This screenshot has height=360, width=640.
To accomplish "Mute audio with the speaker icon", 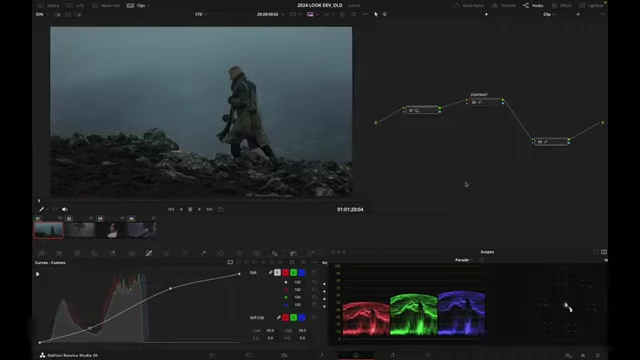I will 64,209.
